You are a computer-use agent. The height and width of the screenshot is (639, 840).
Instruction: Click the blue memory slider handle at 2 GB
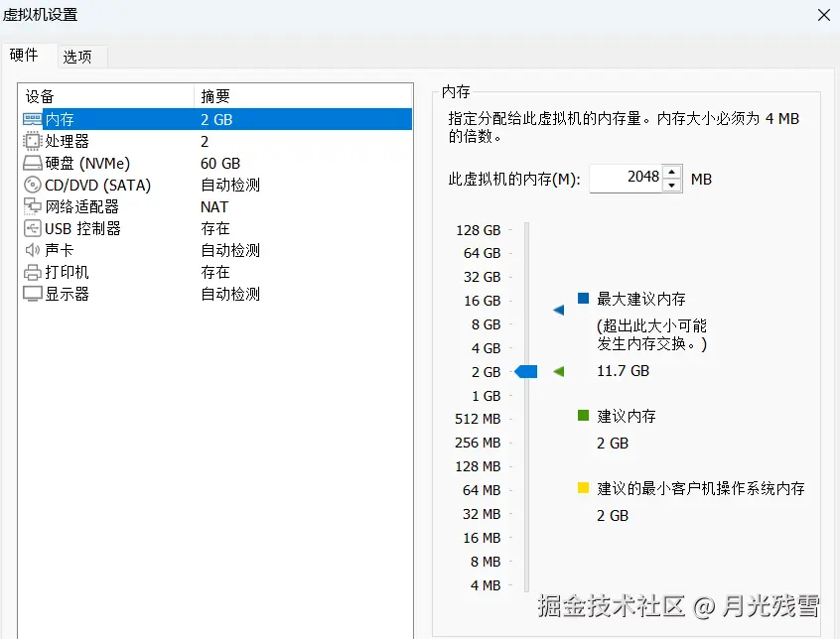[x=525, y=371]
